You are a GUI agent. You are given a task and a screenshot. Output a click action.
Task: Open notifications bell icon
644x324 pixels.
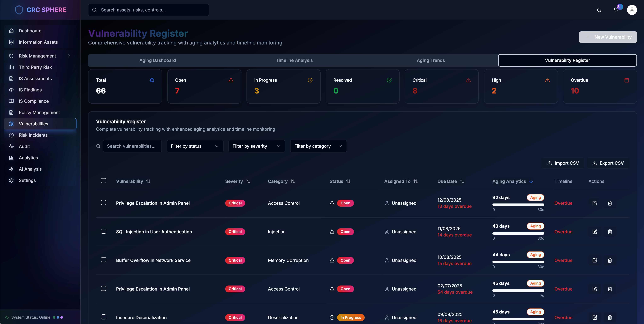616,10
